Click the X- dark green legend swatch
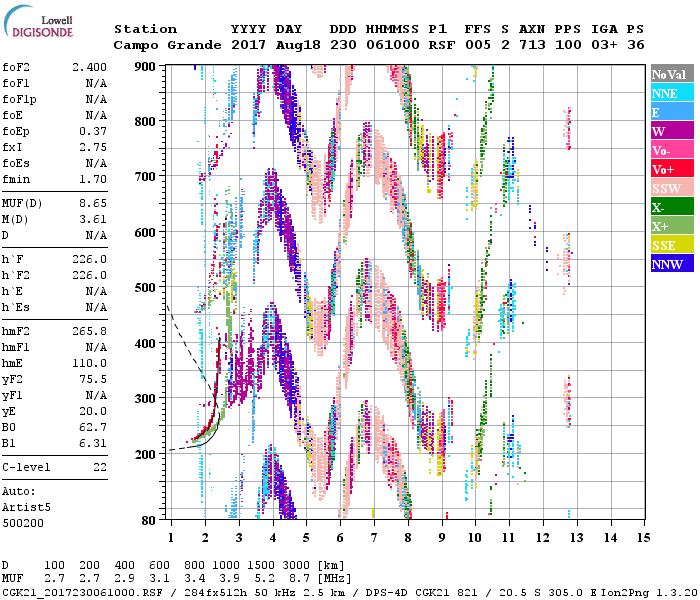This screenshot has width=700, height=600. (x=670, y=207)
